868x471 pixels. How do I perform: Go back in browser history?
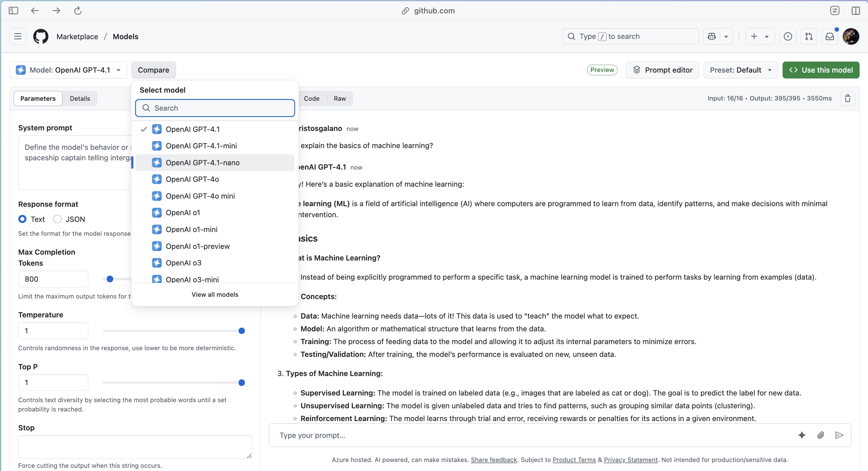pos(35,11)
